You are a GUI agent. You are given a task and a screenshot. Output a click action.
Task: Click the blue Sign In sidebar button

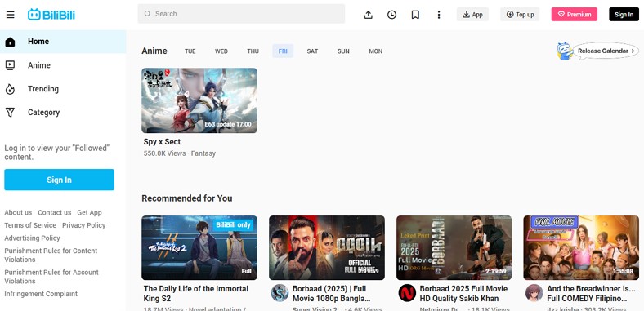pos(59,180)
